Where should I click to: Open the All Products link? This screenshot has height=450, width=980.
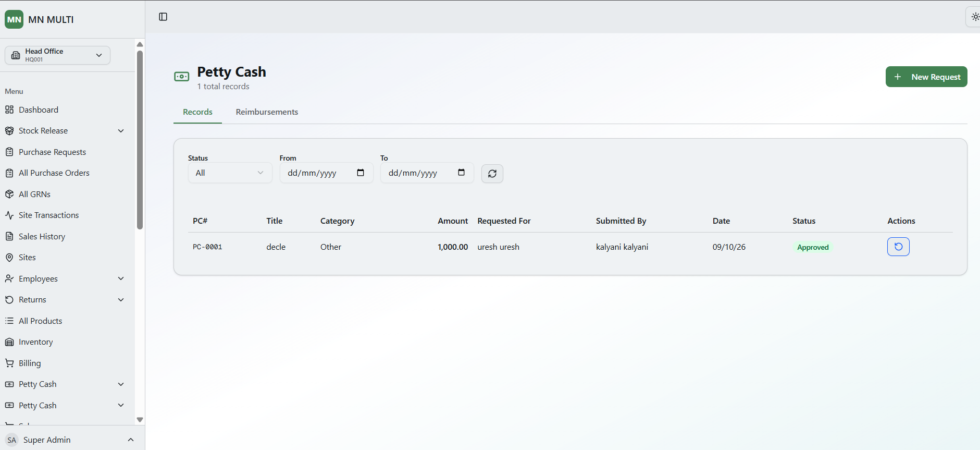[x=40, y=321]
